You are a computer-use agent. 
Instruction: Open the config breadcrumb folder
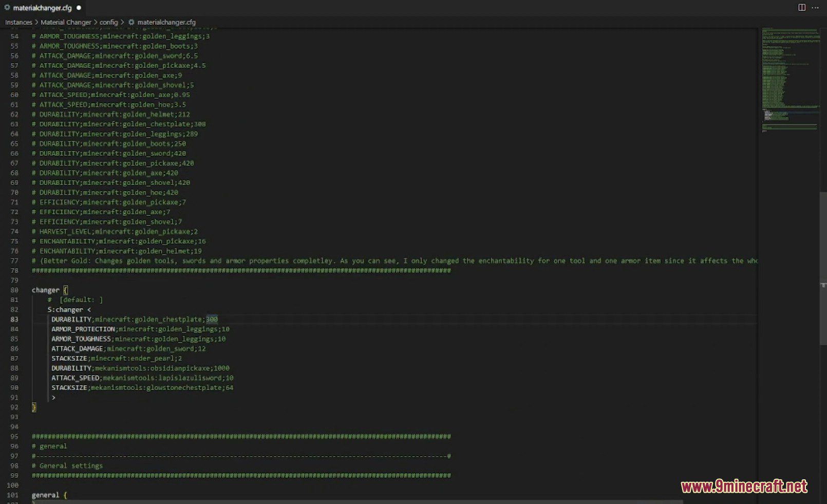[109, 22]
